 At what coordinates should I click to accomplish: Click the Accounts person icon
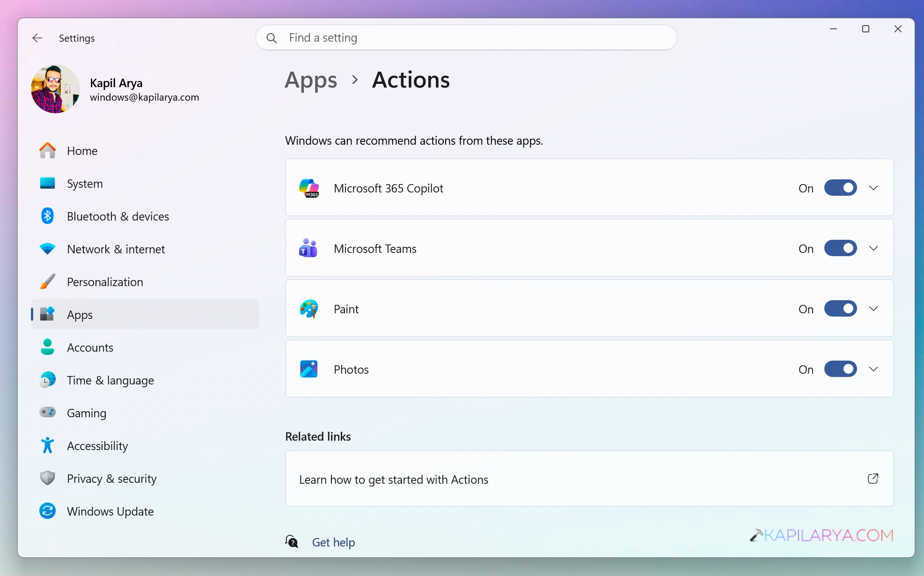point(47,347)
